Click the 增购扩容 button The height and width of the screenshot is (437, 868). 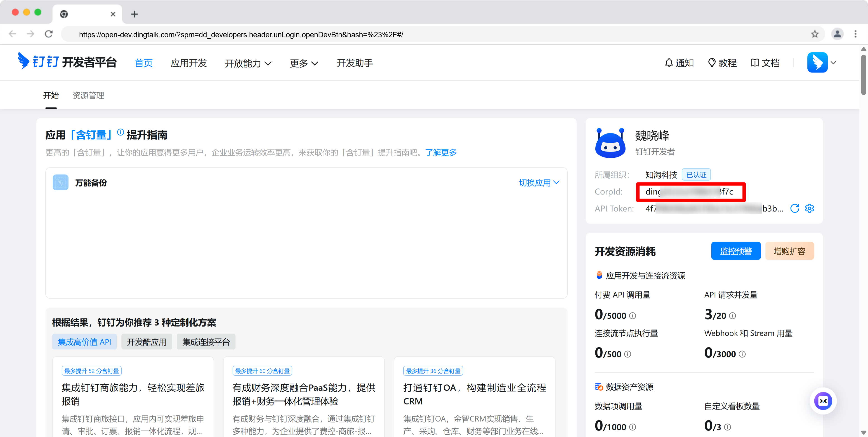tap(790, 251)
